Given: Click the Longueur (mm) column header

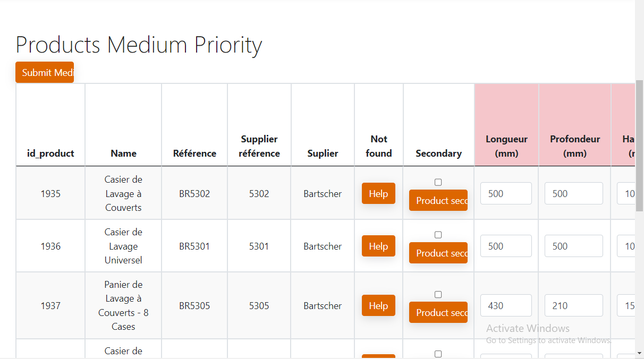Looking at the screenshot, I should (x=506, y=146).
